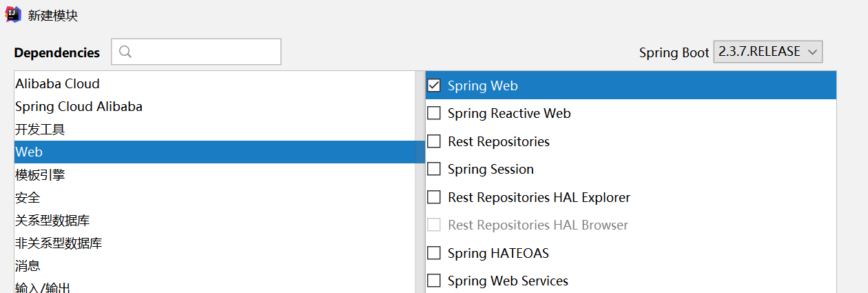This screenshot has height=293, width=868.
Task: Enable Rest Repositories HAL Explorer checkbox
Action: (434, 197)
